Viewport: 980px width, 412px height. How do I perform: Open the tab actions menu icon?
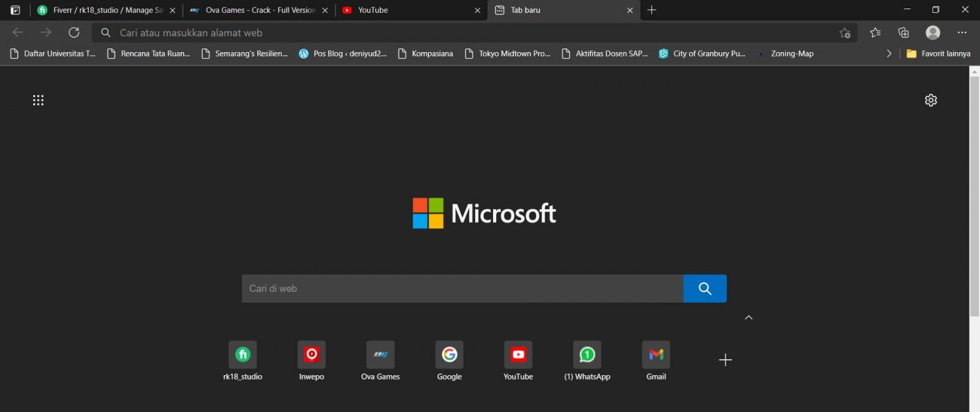(15, 10)
